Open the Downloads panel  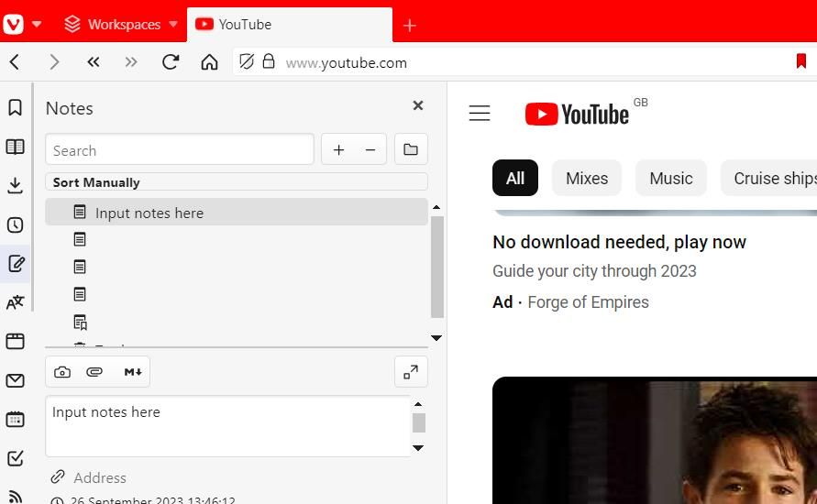(15, 185)
